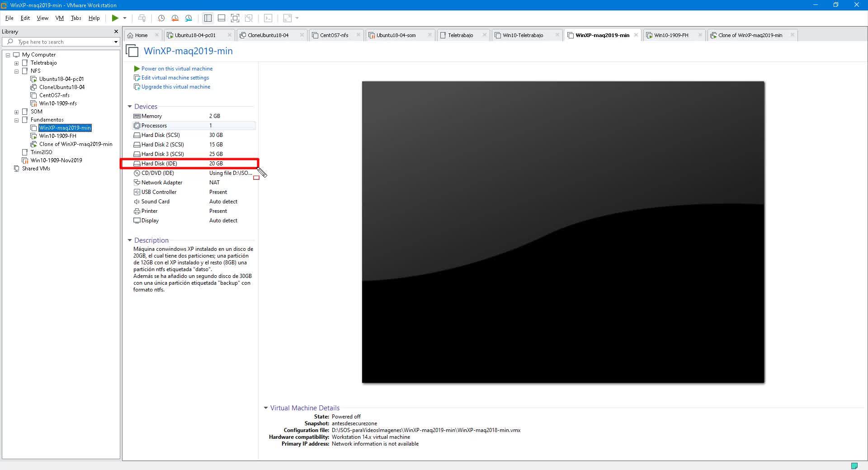Click the Processors device row
This screenshot has width=868, height=470.
click(x=194, y=126)
